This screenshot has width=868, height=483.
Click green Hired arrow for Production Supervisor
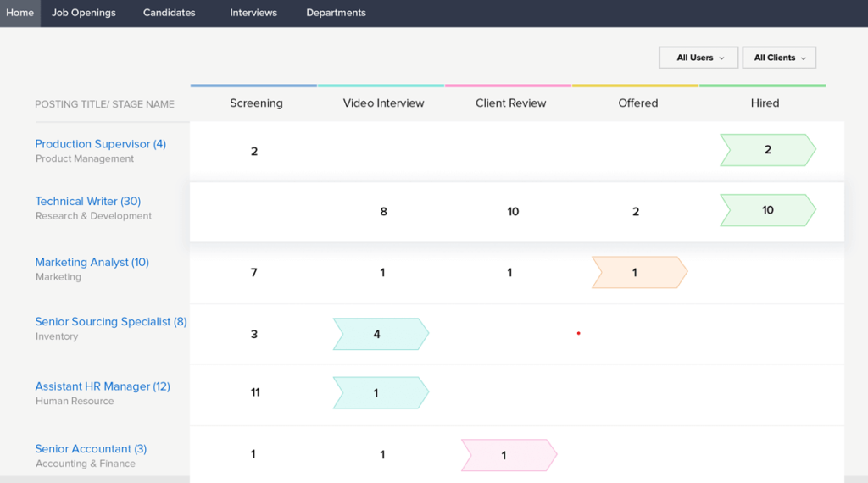coord(768,150)
